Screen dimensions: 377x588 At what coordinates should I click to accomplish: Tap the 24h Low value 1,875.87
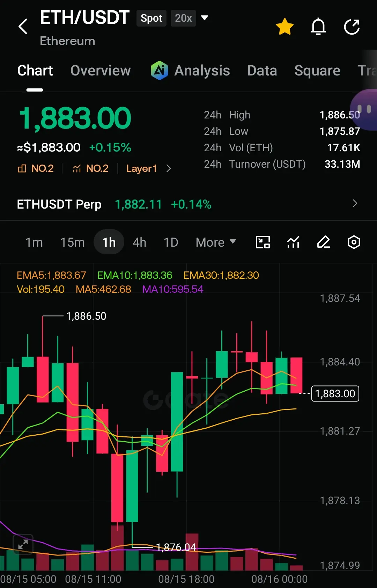340,131
